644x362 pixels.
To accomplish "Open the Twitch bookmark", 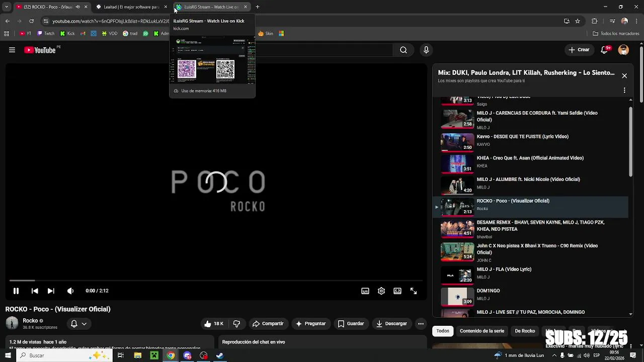I will click(46, 34).
